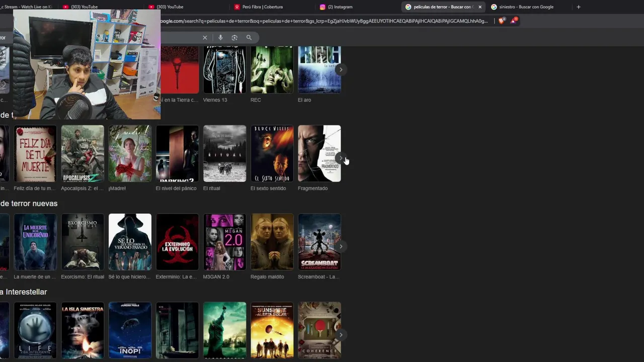Click the 'El aro' title text
This screenshot has width=644, height=362.
[x=304, y=100]
